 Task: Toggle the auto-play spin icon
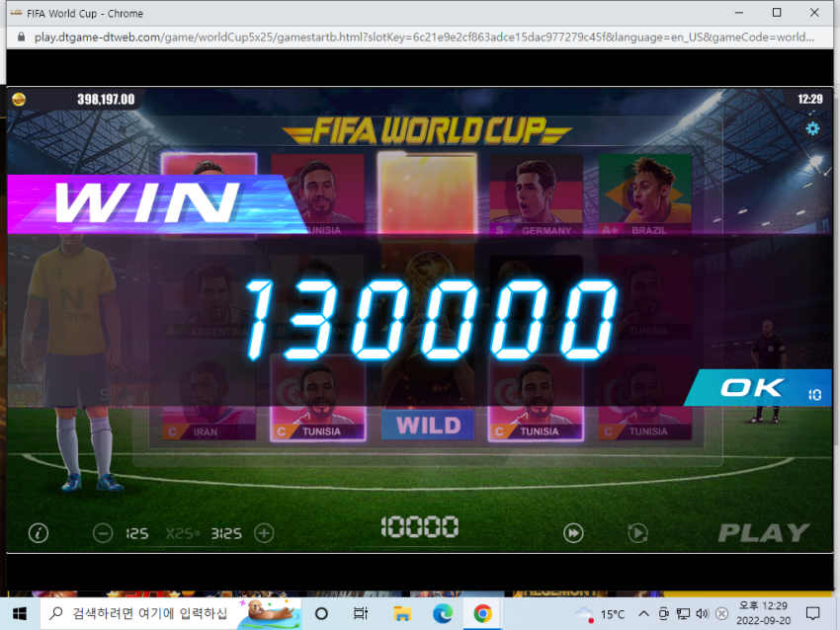637,533
